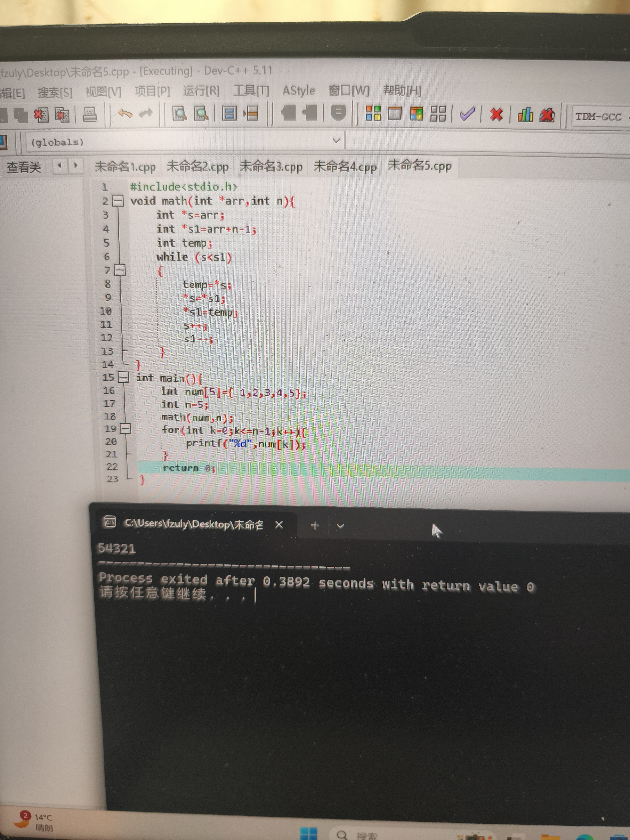This screenshot has width=630, height=840.
Task: Open the terminal tab dropdown chevron
Action: point(340,526)
